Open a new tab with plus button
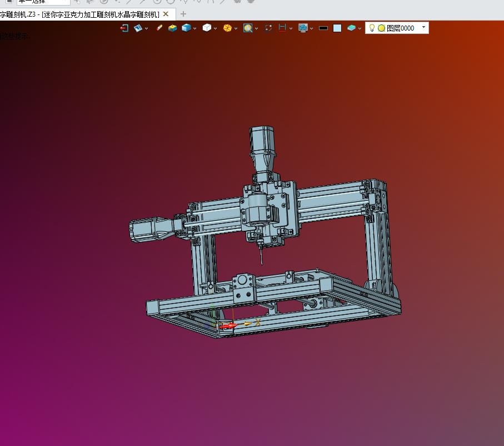 (x=183, y=14)
